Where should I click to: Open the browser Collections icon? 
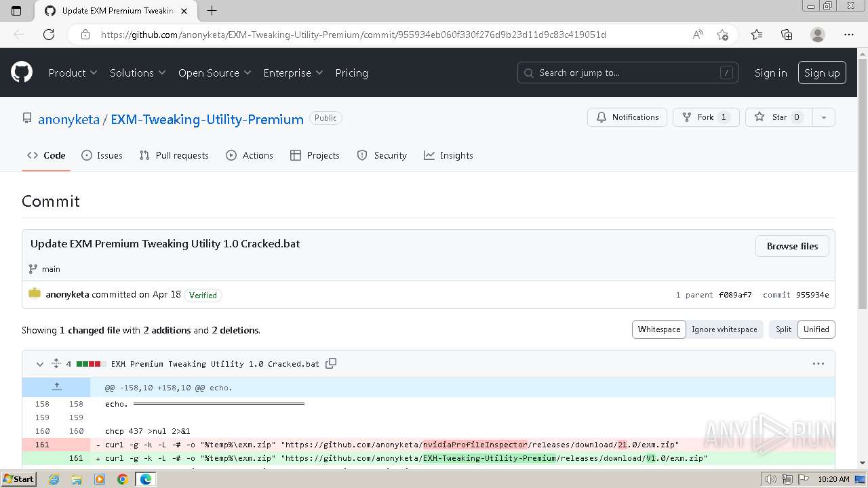click(787, 35)
